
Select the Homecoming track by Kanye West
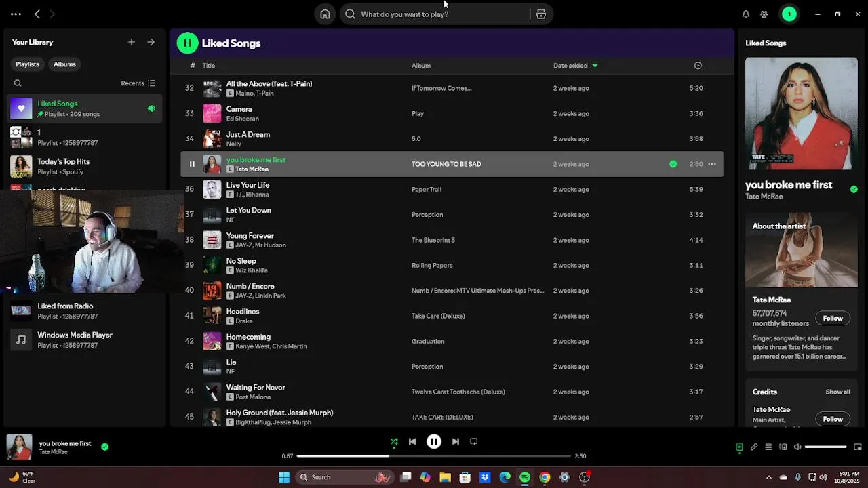tap(452, 341)
